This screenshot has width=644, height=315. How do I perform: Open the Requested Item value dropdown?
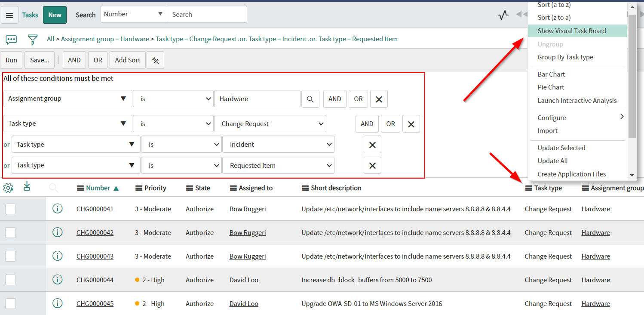[278, 165]
